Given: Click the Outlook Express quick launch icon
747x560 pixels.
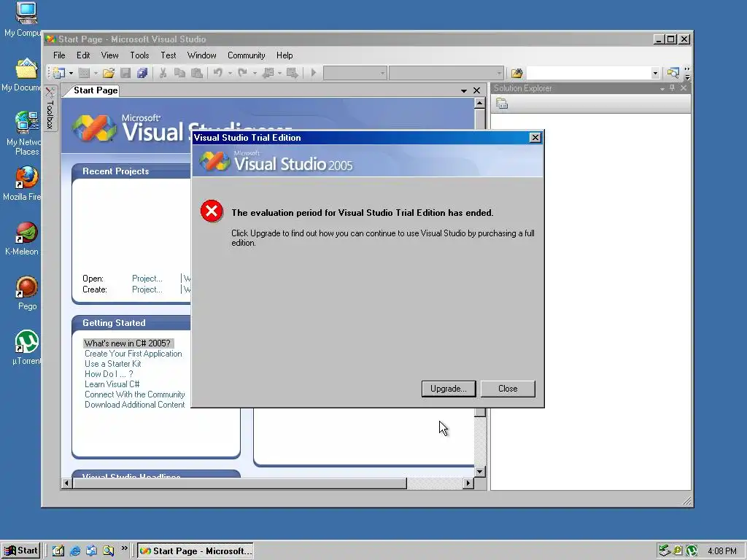Looking at the screenshot, I should (91, 551).
